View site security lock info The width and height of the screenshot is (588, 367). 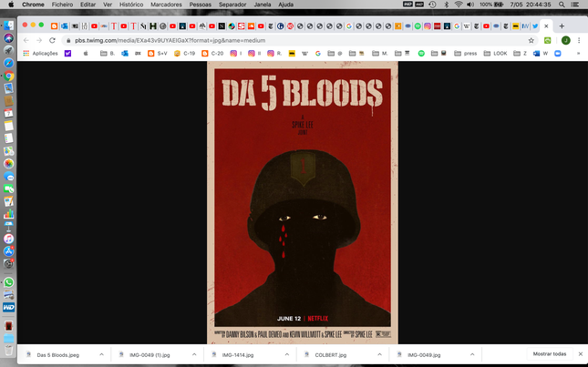coord(68,40)
